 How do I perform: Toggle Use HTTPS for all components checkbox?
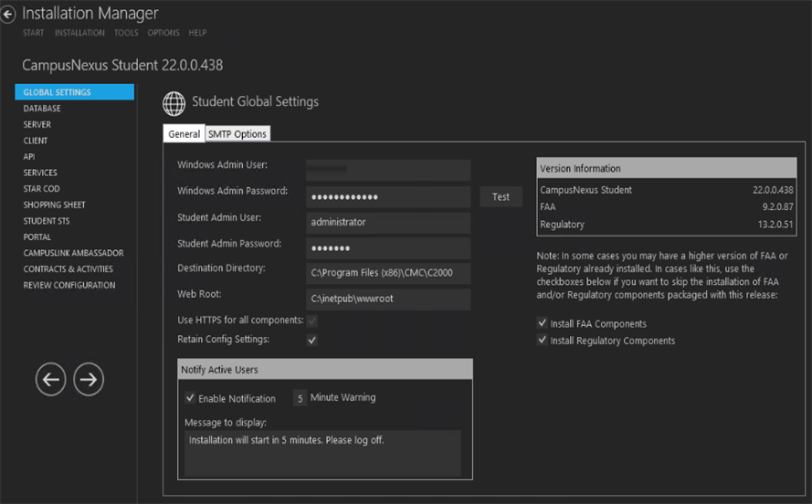311,320
